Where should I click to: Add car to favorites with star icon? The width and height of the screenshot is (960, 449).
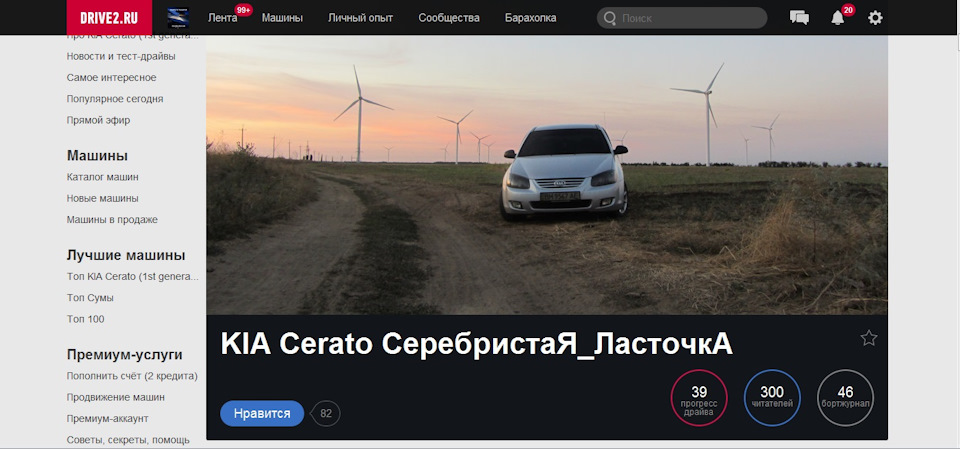[869, 338]
